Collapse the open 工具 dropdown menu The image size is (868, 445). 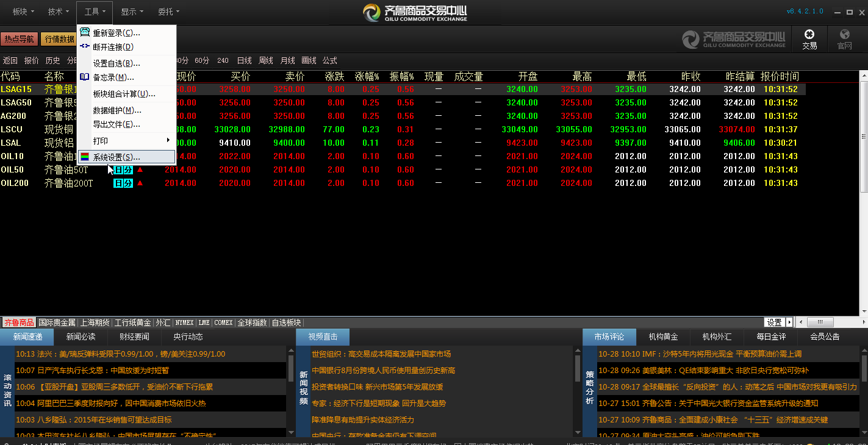point(95,12)
